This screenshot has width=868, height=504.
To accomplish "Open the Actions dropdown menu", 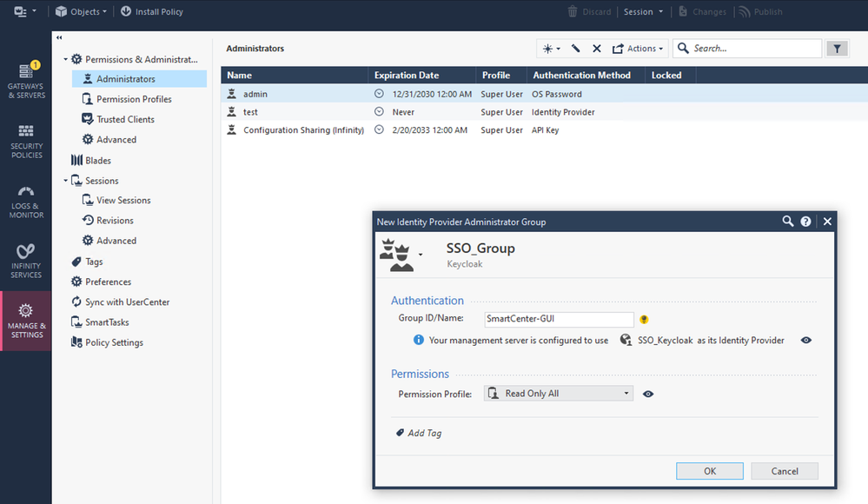I will (638, 49).
